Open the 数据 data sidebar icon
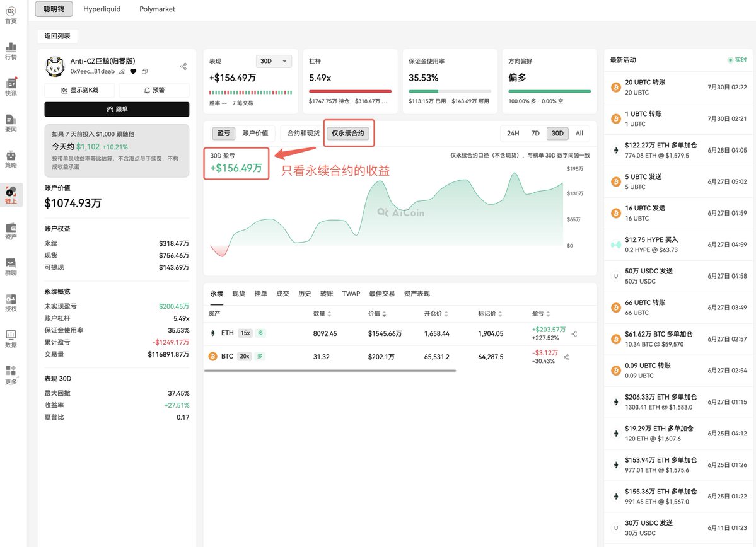 (x=11, y=339)
